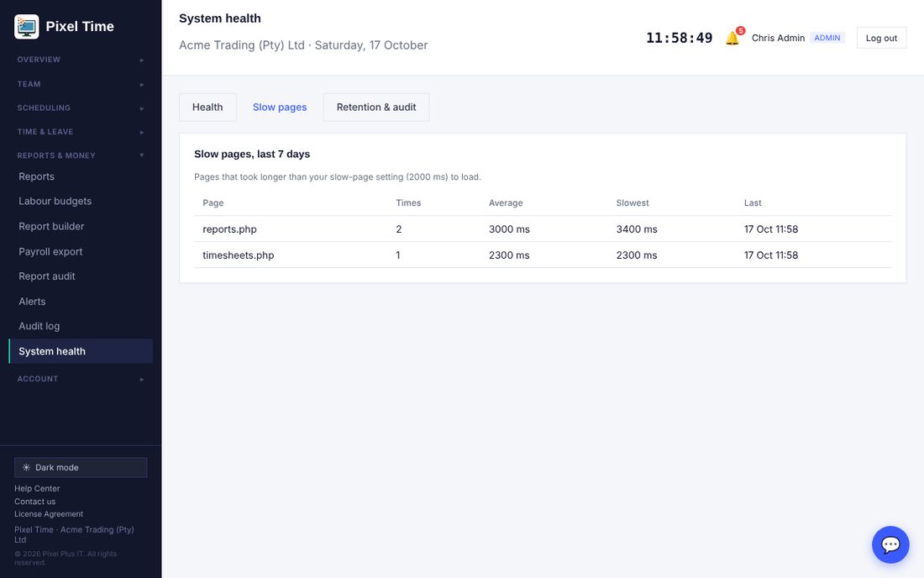This screenshot has width=924, height=578.
Task: Open the notifications bell
Action: pyautogui.click(x=732, y=38)
